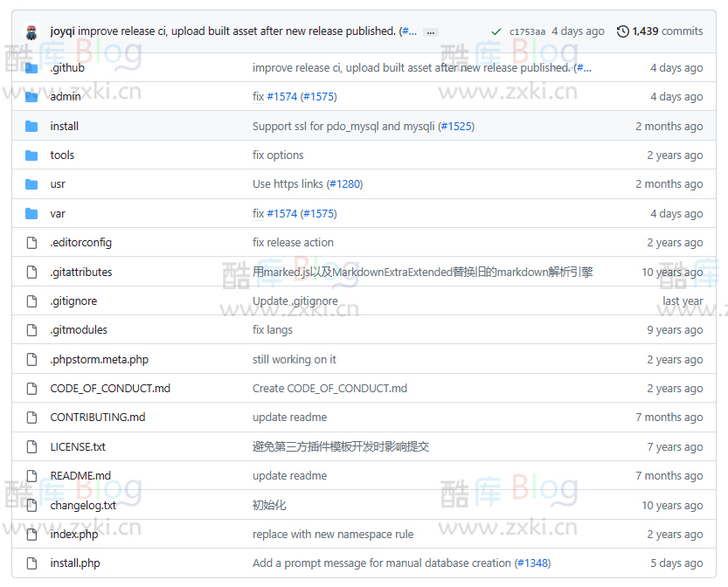Screen dimensions: 728x587
Task: Click the file icon beside README.md
Action: 31,475
